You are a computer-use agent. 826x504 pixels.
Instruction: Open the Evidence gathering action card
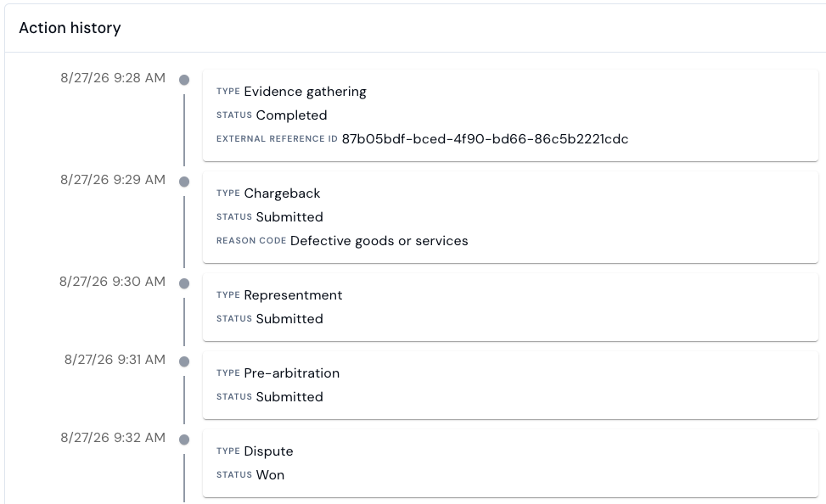510,115
